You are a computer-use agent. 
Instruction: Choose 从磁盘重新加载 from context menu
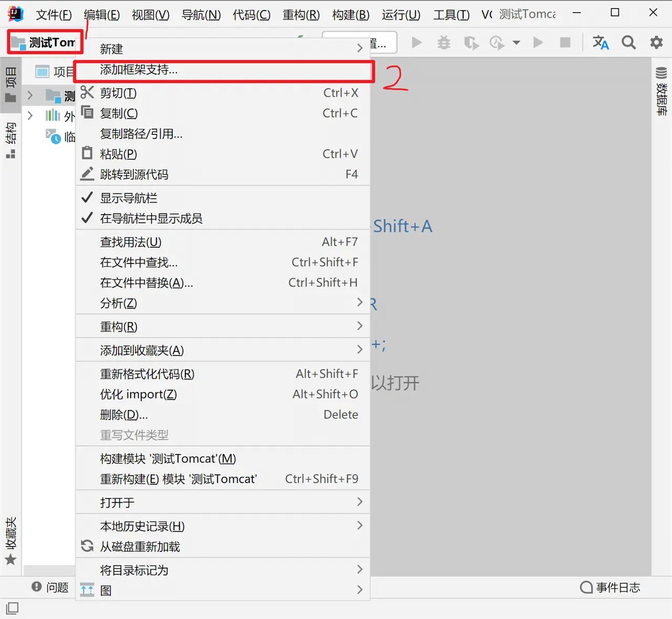tap(140, 547)
